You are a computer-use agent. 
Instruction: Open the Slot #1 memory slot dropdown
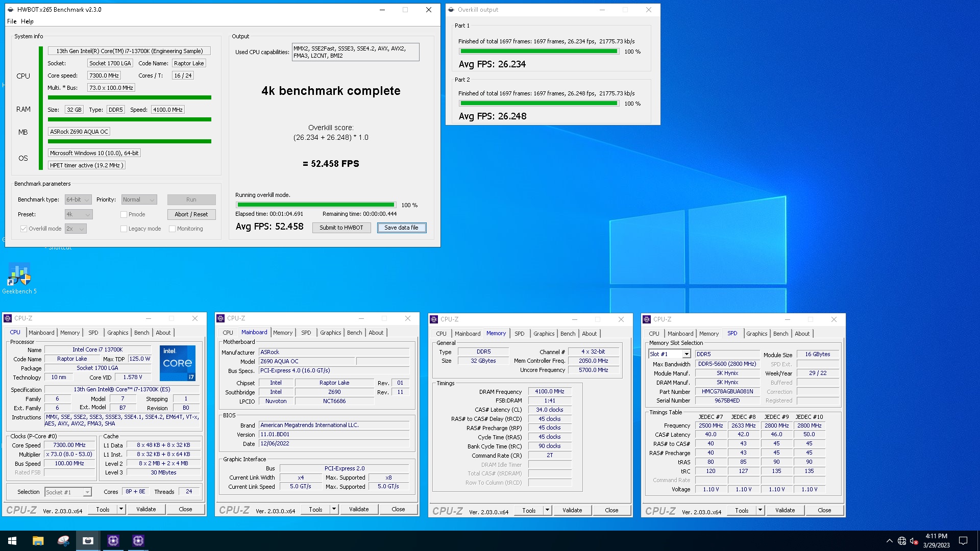point(670,354)
